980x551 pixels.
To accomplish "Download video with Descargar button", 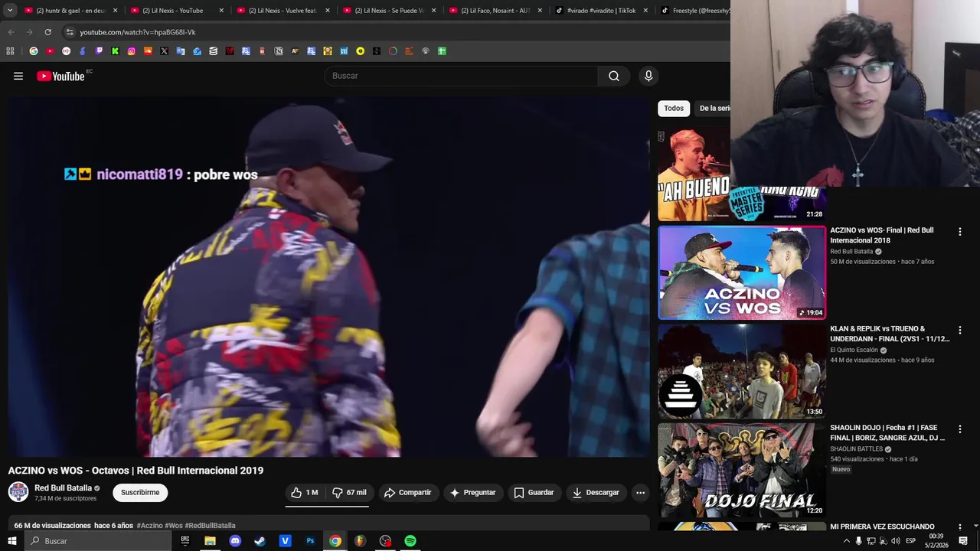I will [x=596, y=493].
